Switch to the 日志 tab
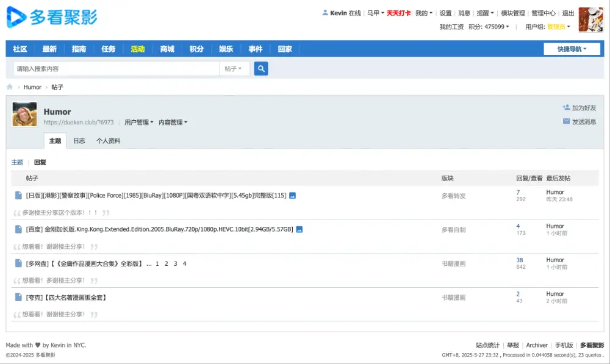Viewport: 610px width, 364px height. pos(79,140)
